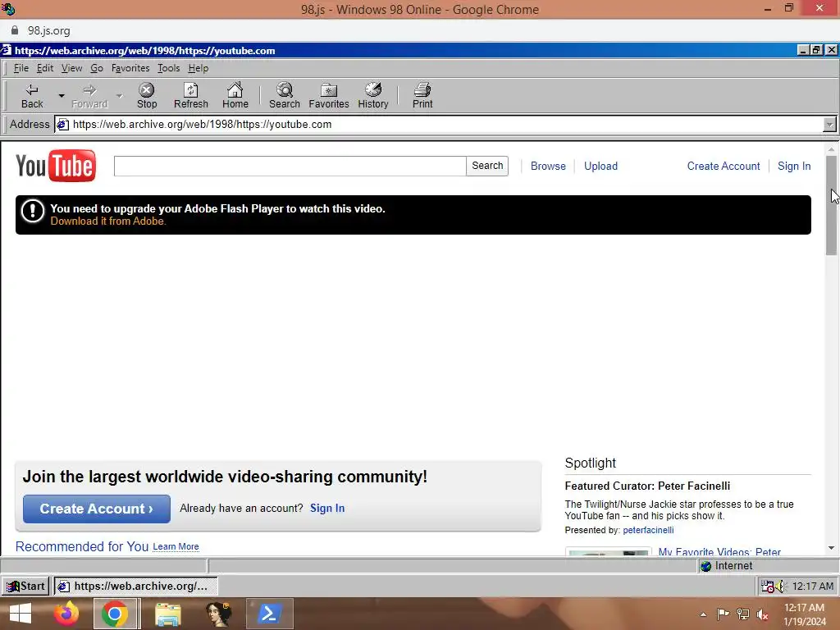Click the Recommended for You heading
Viewport: 840px width, 630px height.
pyautogui.click(x=82, y=546)
